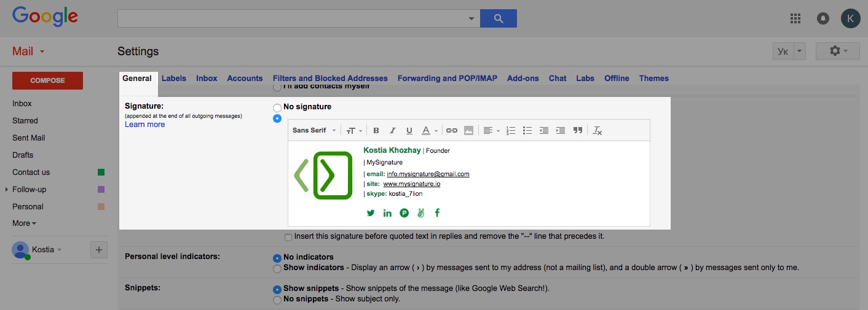Go to Sent Mail
The image size is (868, 310).
29,138
